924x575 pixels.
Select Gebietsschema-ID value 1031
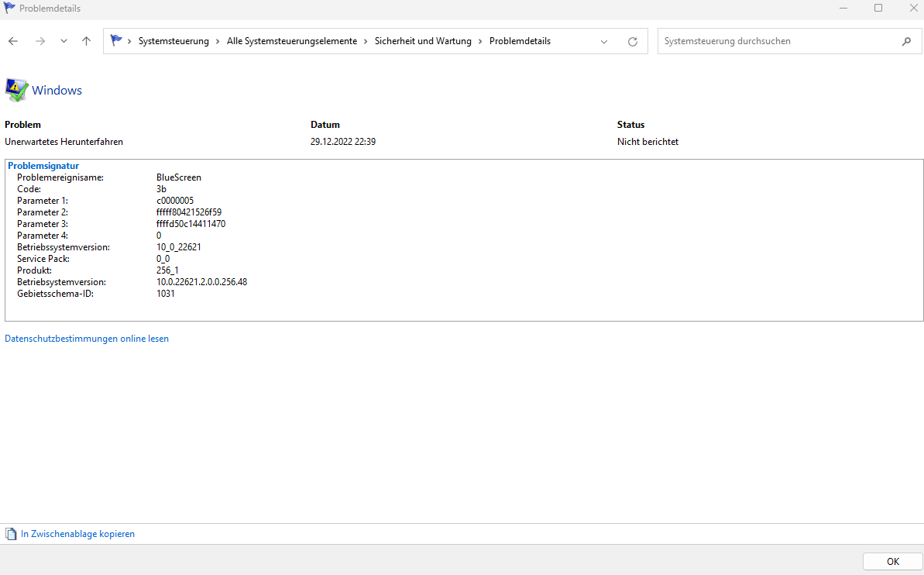click(166, 294)
